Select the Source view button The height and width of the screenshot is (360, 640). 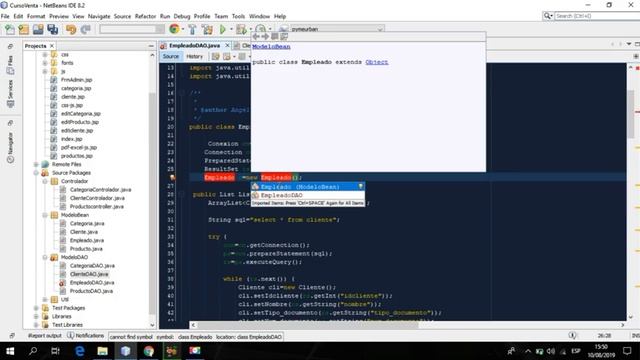[x=171, y=56]
